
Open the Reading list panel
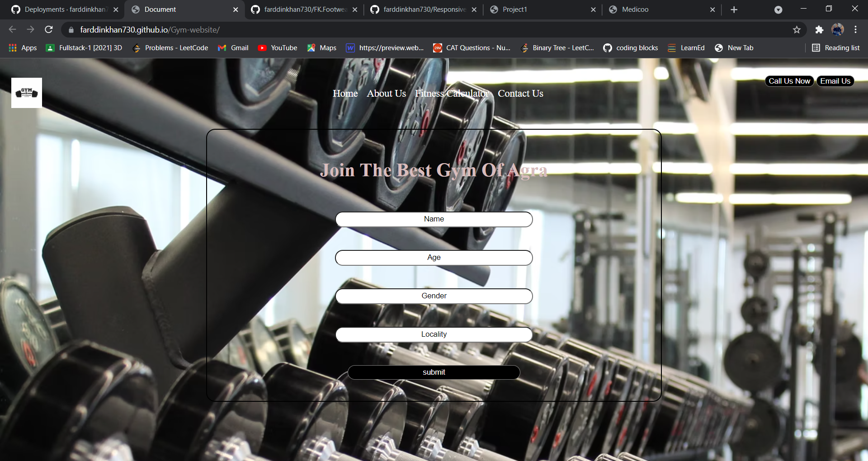pos(835,48)
